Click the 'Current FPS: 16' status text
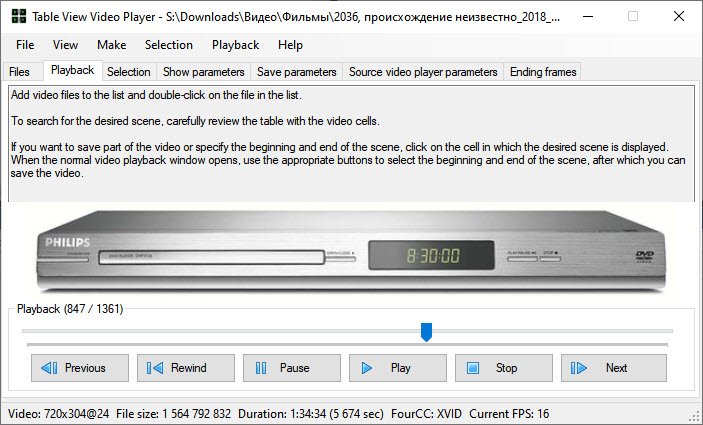Image resolution: width=703 pixels, height=425 pixels. pyautogui.click(x=509, y=413)
